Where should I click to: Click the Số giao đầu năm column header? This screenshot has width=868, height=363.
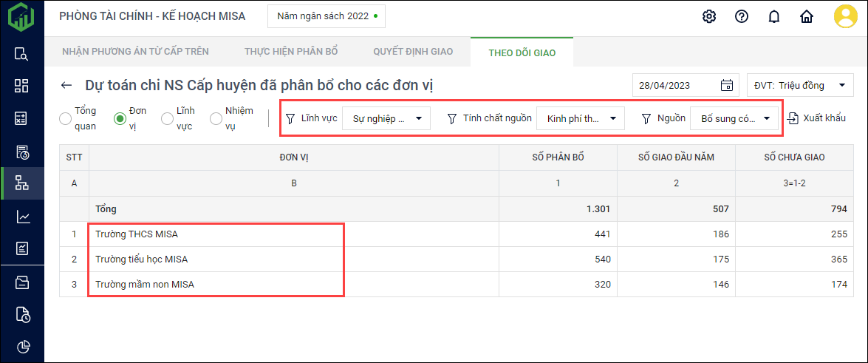pyautogui.click(x=676, y=157)
